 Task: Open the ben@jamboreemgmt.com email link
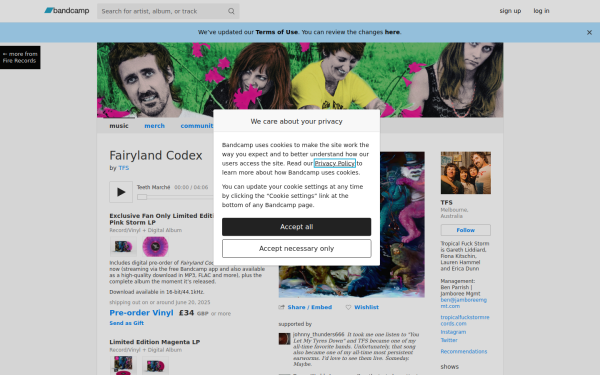pyautogui.click(x=463, y=303)
